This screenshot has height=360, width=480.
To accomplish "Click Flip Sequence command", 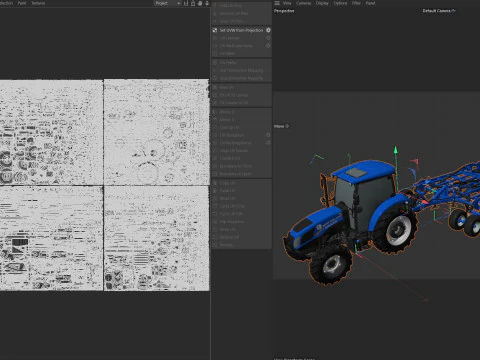I will click(x=241, y=222).
